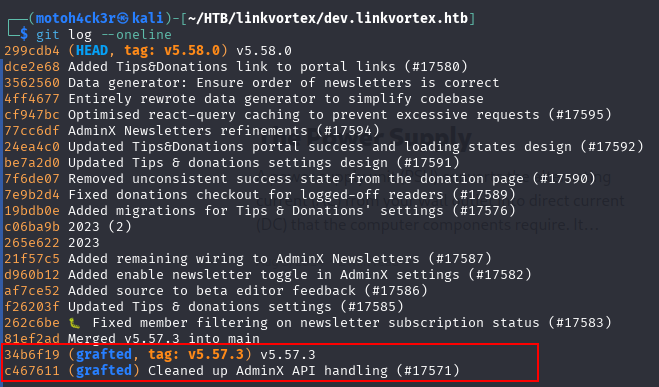659x387 pixels.
Task: Select commit hash f26203f
Action: (32, 306)
